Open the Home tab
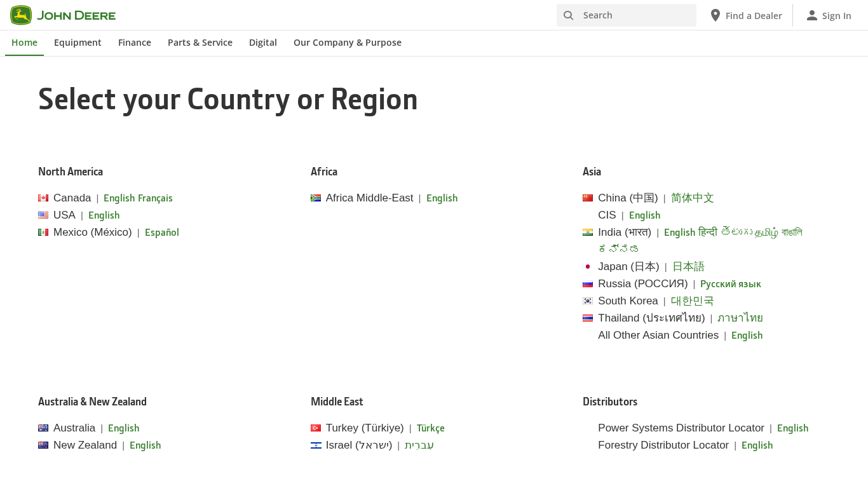The height and width of the screenshot is (488, 868). (24, 43)
